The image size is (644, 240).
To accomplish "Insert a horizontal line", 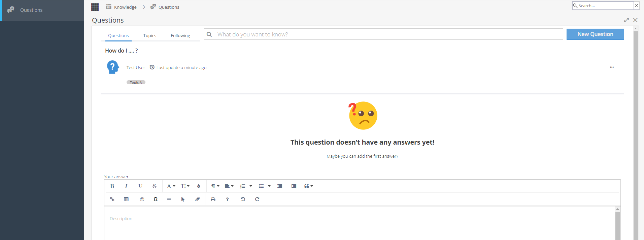I will pos(169,199).
